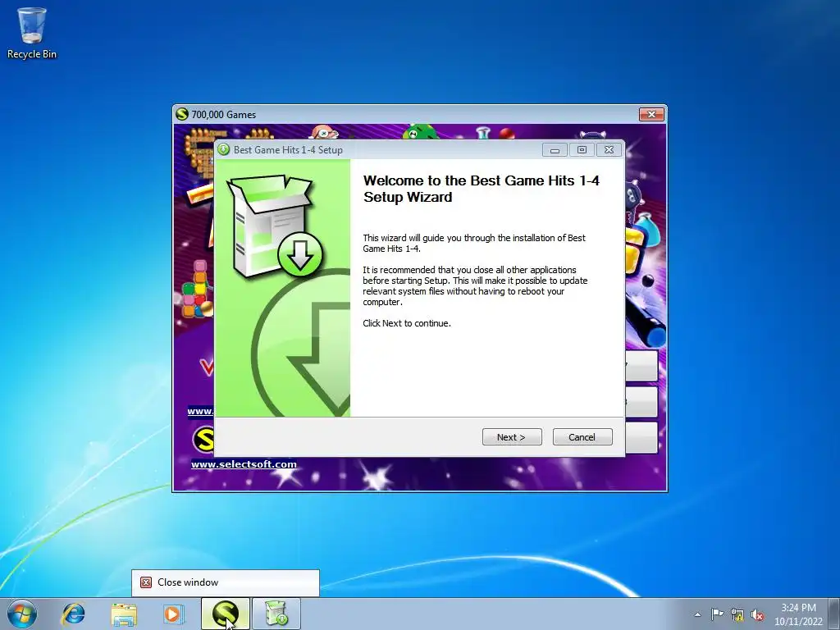Open Windows Media Player from the taskbar
This screenshot has height=630, width=840.
pos(173,614)
